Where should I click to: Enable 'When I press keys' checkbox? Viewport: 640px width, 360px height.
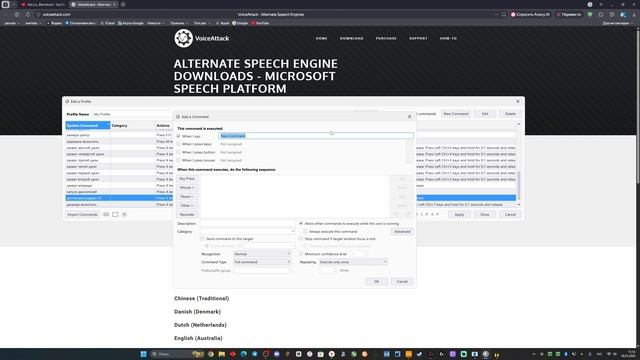[x=178, y=144]
